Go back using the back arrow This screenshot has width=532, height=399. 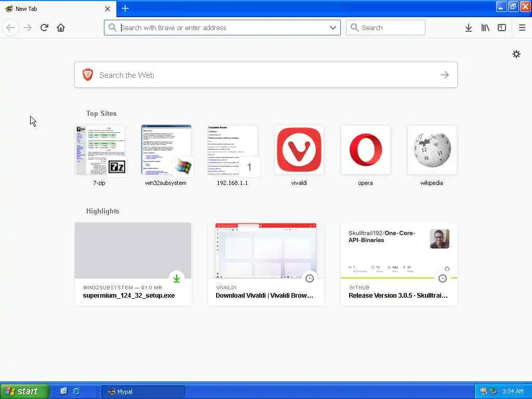(10, 28)
